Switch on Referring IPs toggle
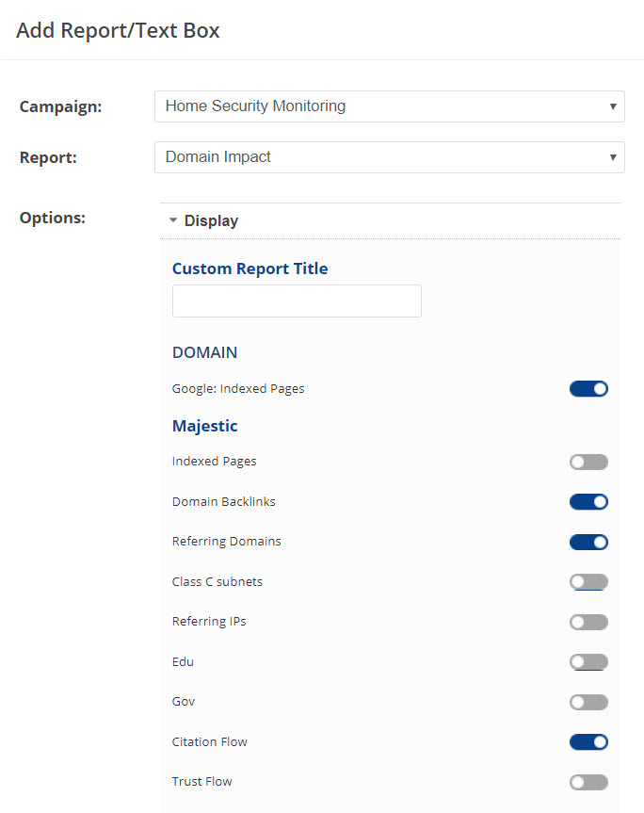Image resolution: width=644 pixels, height=813 pixels. 588,622
